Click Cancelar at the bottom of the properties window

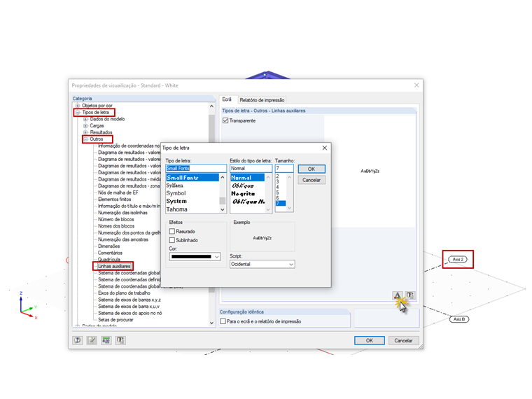coord(403,340)
